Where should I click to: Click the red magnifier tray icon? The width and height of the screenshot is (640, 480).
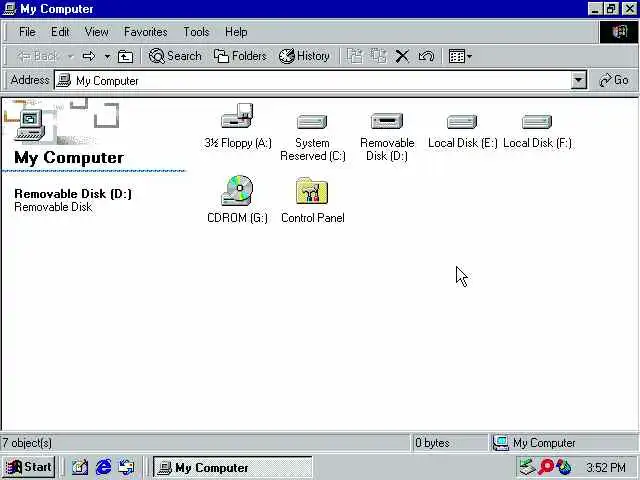pyautogui.click(x=546, y=467)
